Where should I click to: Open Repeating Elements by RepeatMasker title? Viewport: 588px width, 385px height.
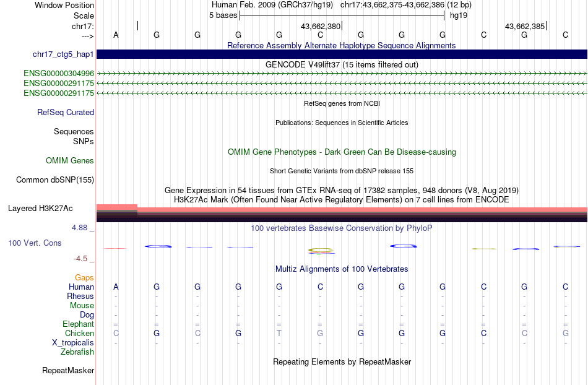342,361
